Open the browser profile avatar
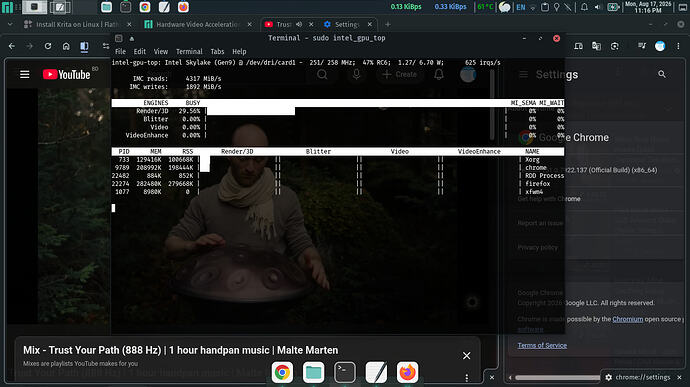 660,46
